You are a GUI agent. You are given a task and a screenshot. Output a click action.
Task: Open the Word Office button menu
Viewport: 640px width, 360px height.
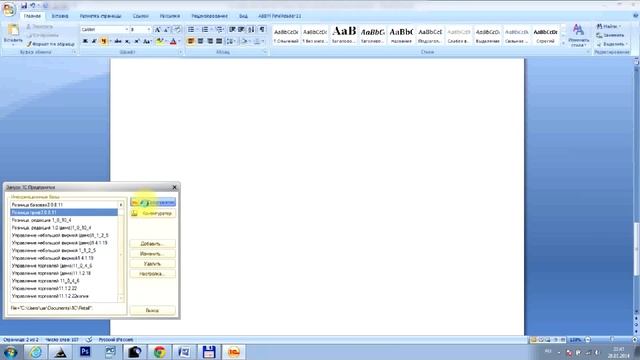pos(9,9)
